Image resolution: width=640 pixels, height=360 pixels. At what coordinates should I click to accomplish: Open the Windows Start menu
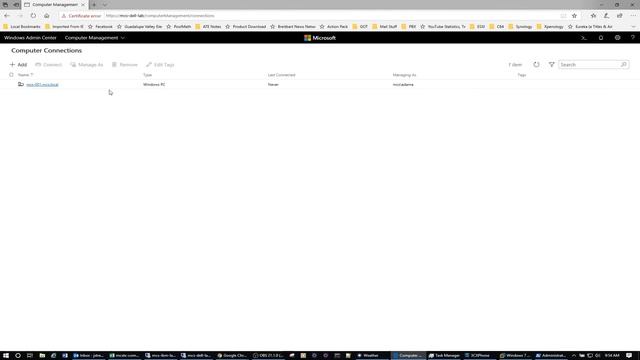click(6, 356)
